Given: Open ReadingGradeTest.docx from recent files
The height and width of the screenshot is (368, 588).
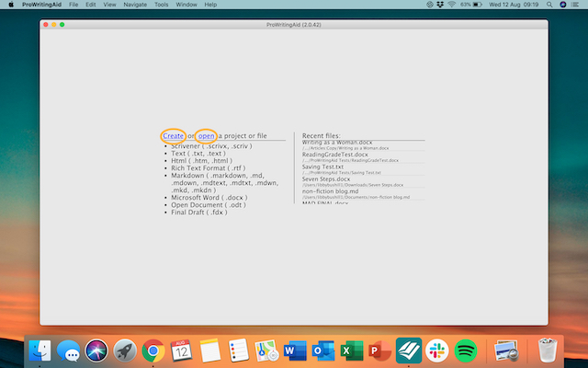Looking at the screenshot, I should tap(364, 157).
